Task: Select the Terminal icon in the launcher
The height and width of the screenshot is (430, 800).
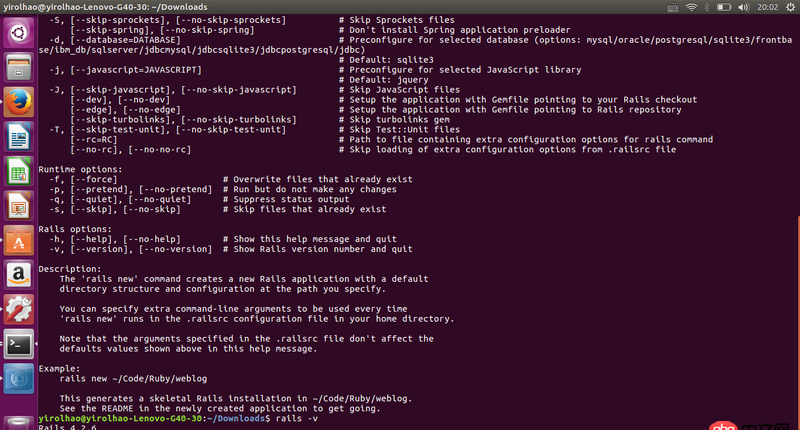Action: click(x=18, y=344)
